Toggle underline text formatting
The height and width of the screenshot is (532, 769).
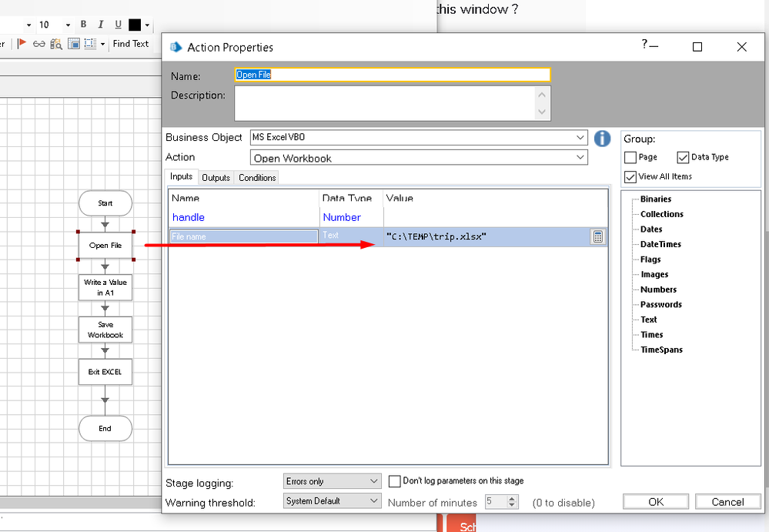[x=118, y=25]
